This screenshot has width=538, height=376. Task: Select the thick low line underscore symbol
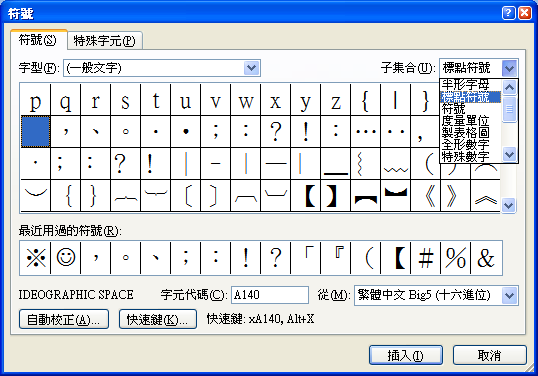335,164
